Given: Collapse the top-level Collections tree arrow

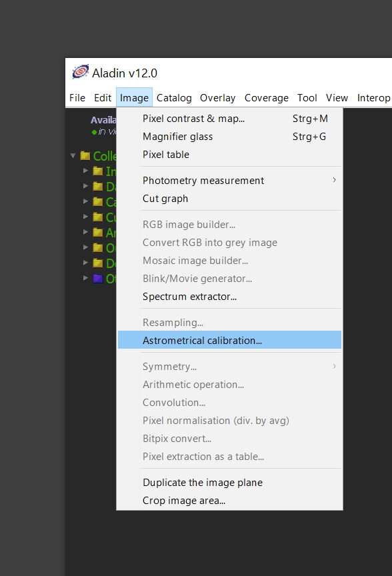Looking at the screenshot, I should click(73, 156).
